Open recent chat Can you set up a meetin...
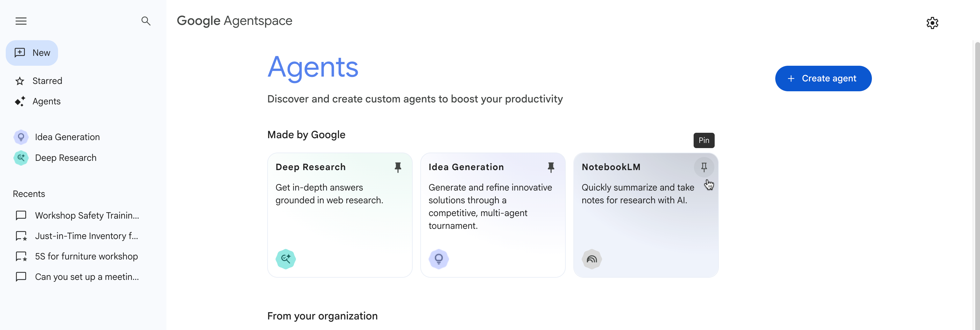The height and width of the screenshot is (330, 980). point(87,277)
